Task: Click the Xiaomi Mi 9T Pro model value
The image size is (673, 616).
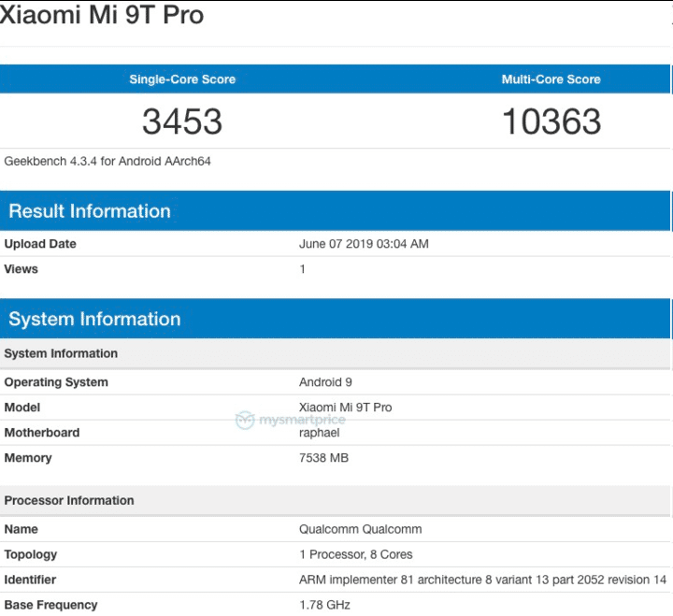Action: click(345, 408)
